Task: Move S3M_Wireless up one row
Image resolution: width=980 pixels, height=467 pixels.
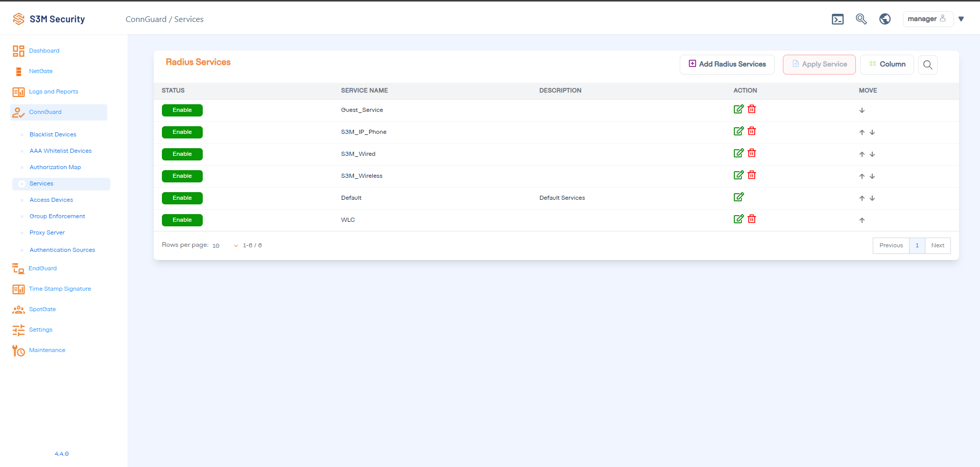Action: (862, 176)
